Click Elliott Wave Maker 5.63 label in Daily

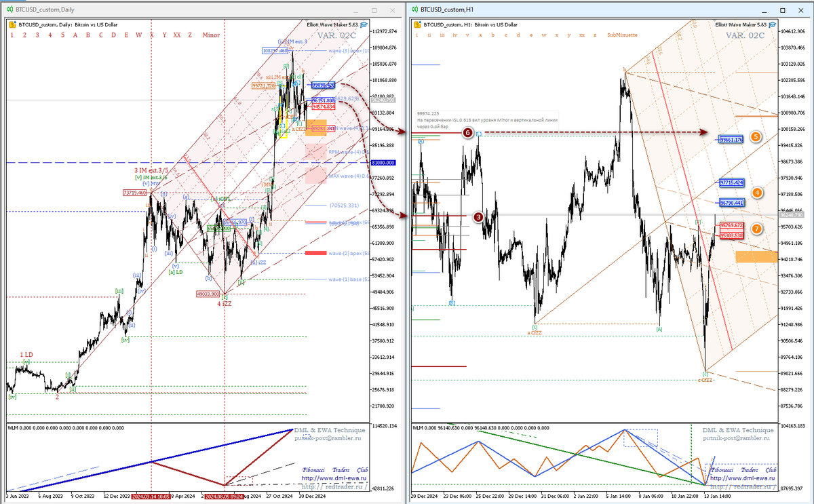(x=333, y=24)
